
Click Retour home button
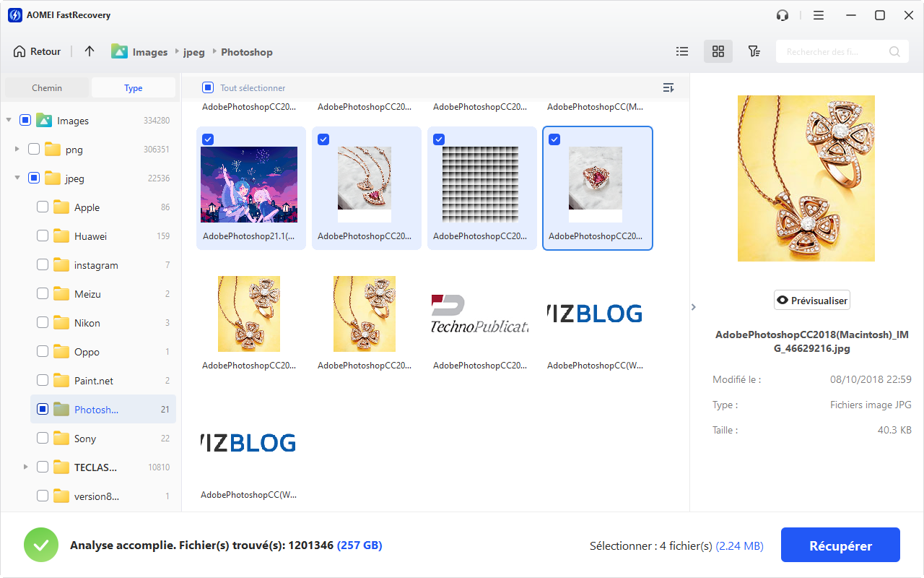(x=37, y=51)
